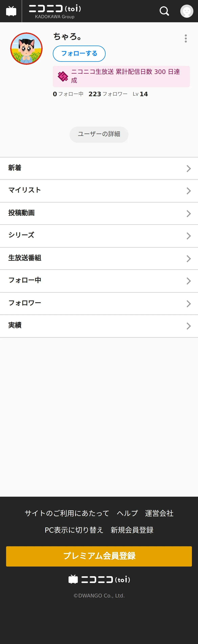Image resolution: width=198 pixels, height=644 pixels.
Task: Go to 投稿動画 menu item
Action: pos(21,213)
